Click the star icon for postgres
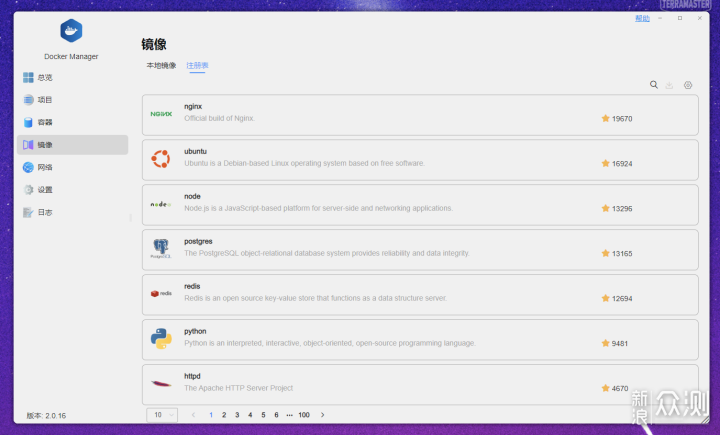Screen dimensions: 720x435 point(606,253)
